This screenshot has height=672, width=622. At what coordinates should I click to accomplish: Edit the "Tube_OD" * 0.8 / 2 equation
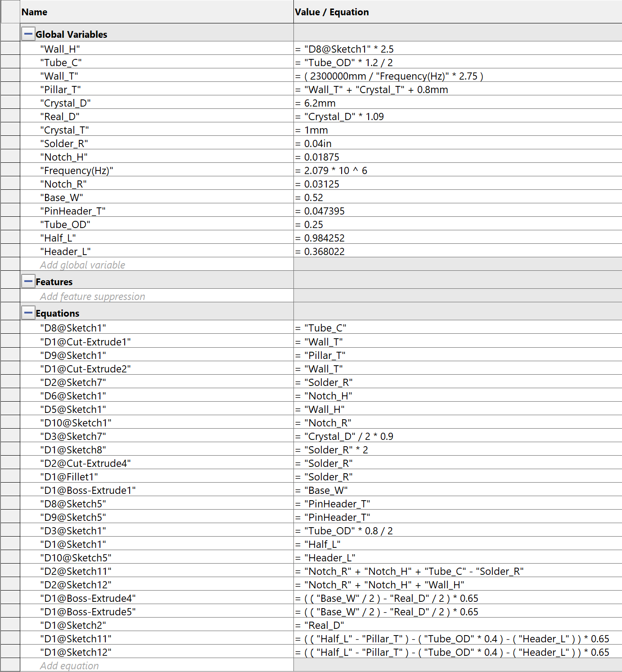(458, 531)
